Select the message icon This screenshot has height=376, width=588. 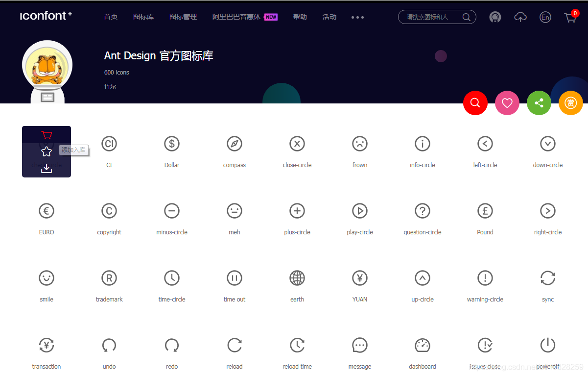click(360, 345)
